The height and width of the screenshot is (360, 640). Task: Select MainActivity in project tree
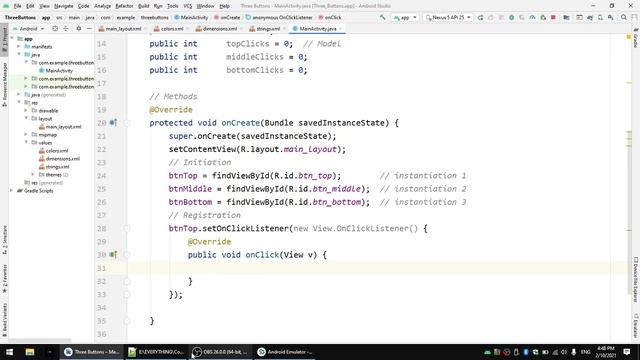click(x=56, y=71)
